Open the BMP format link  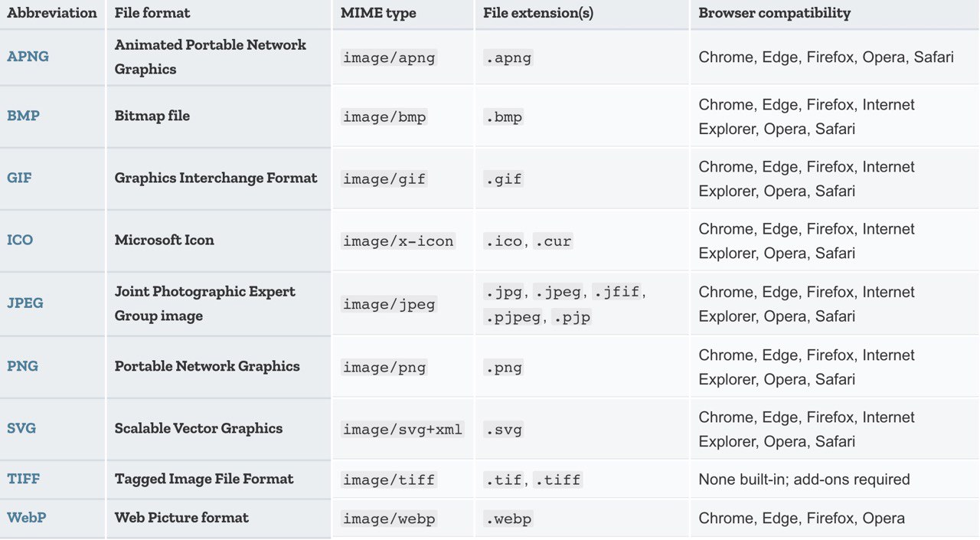pos(23,116)
